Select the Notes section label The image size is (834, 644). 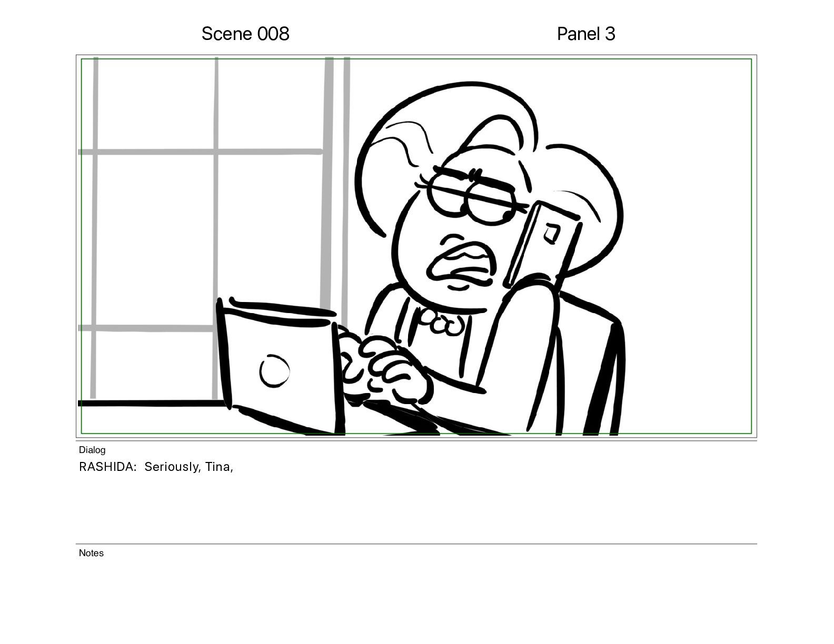click(91, 553)
